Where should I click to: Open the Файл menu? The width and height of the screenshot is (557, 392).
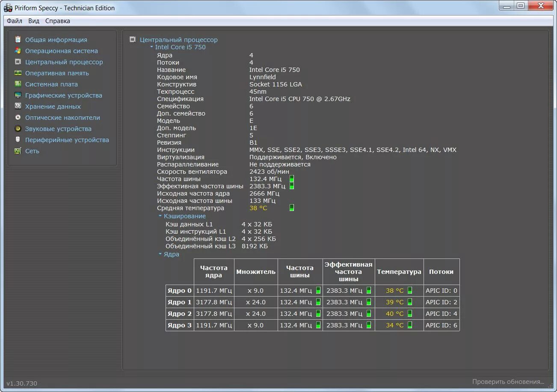(x=15, y=21)
